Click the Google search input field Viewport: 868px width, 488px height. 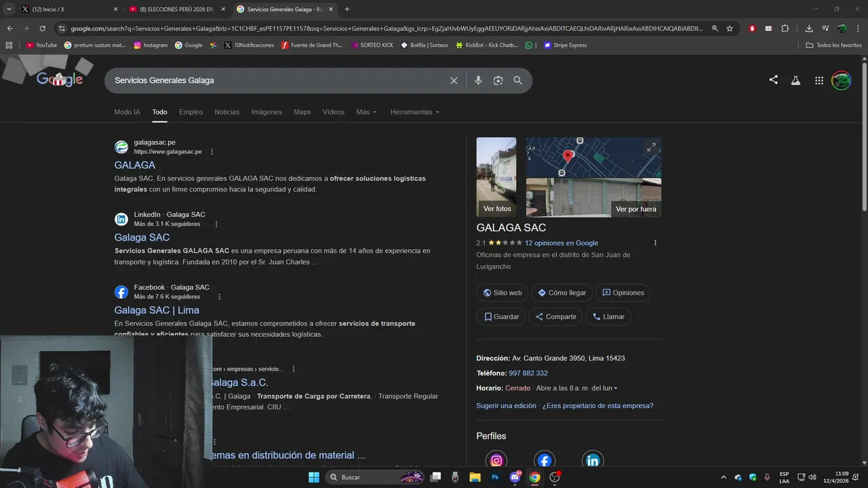point(278,81)
